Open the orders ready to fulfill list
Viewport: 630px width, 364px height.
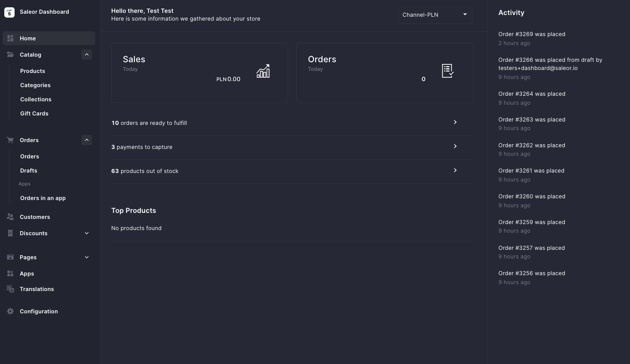coord(455,122)
